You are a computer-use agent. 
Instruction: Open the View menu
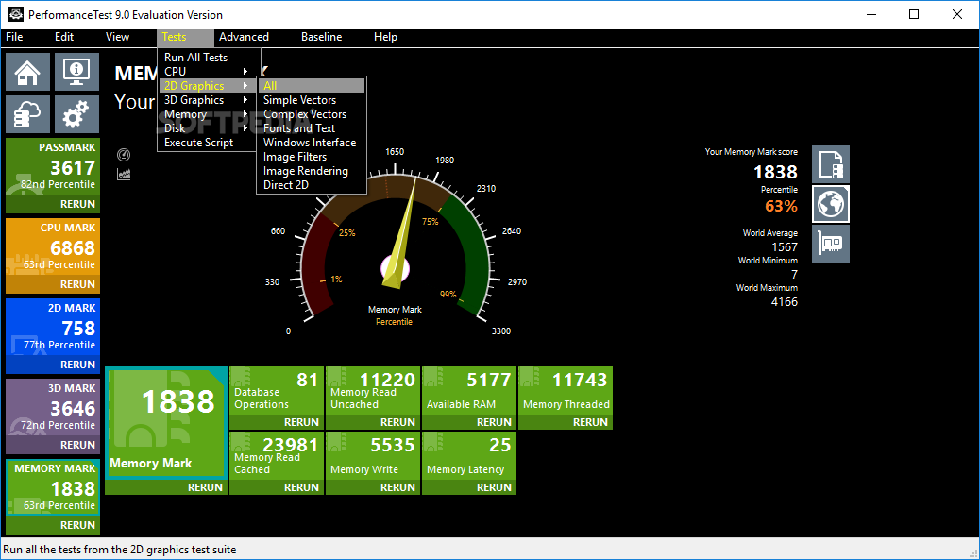click(x=117, y=37)
